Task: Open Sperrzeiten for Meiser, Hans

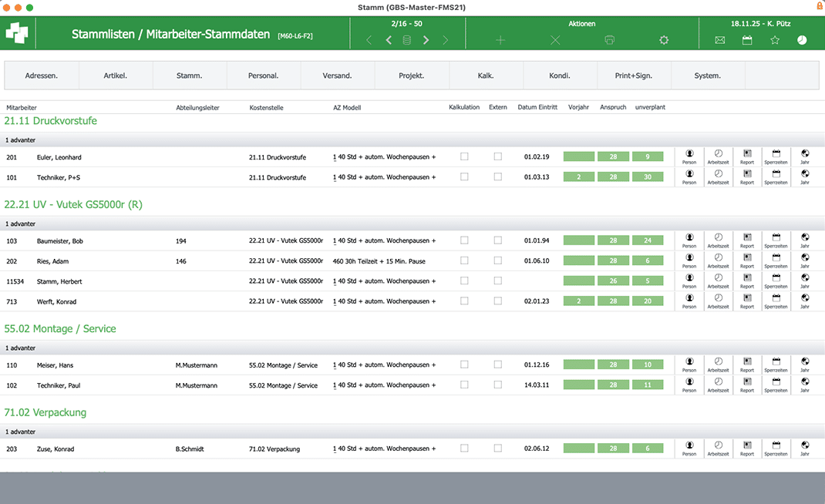Action: [776, 365]
